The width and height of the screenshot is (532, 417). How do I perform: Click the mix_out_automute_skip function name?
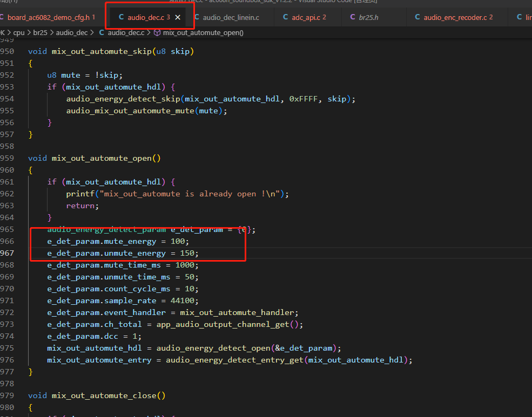coord(102,51)
